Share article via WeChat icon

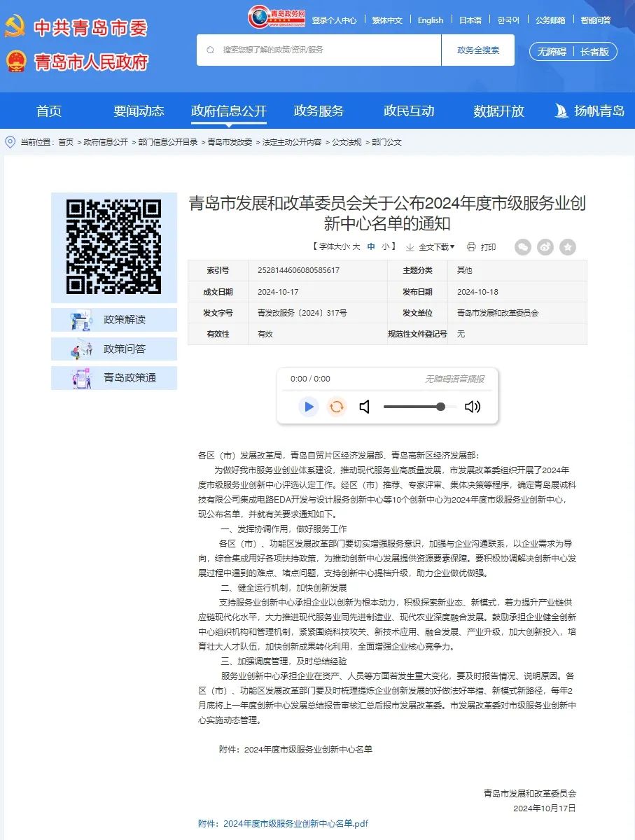pyautogui.click(x=523, y=246)
